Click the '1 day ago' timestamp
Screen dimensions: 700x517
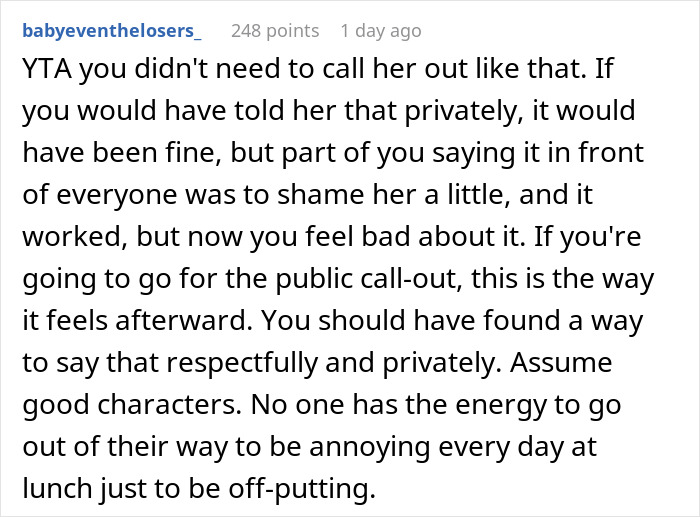pos(381,31)
